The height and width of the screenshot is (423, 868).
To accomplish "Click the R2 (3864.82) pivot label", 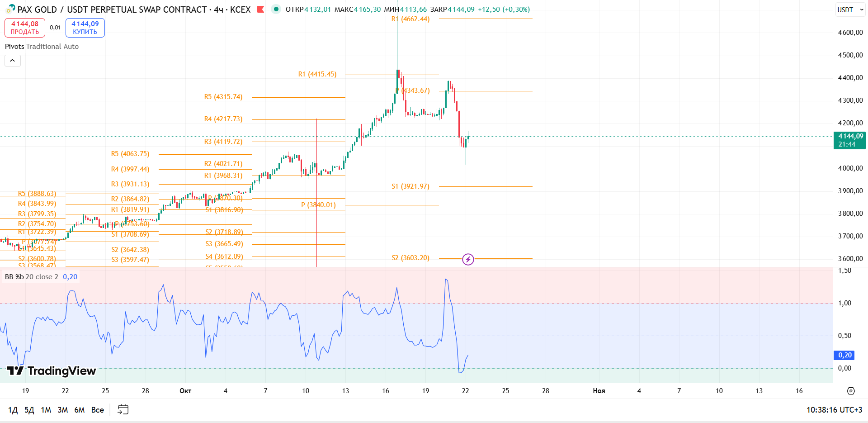I will (x=130, y=199).
